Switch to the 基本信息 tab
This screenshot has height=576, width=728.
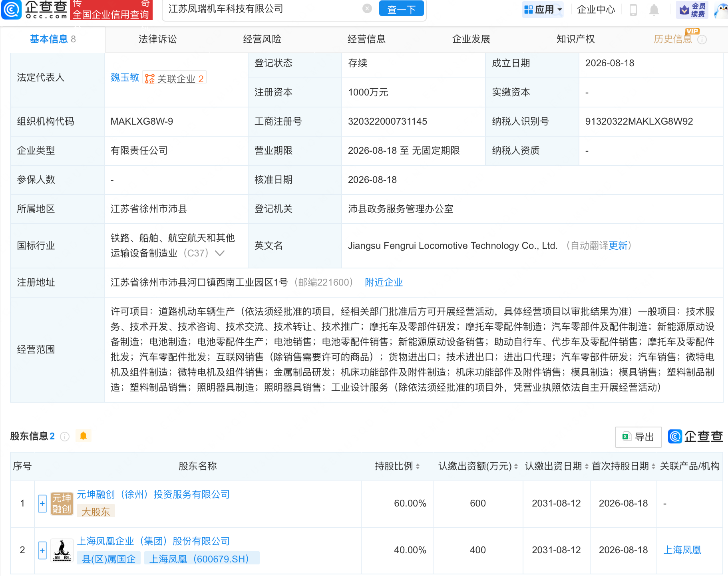(x=53, y=39)
